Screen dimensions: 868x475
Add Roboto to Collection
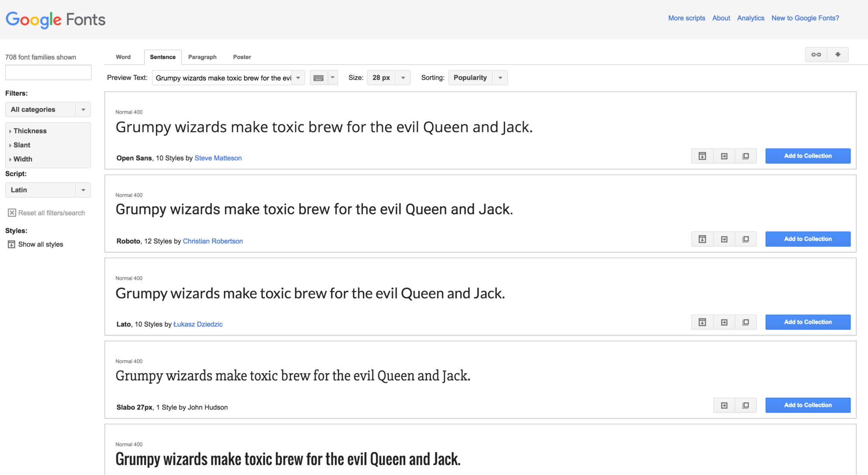click(x=808, y=239)
